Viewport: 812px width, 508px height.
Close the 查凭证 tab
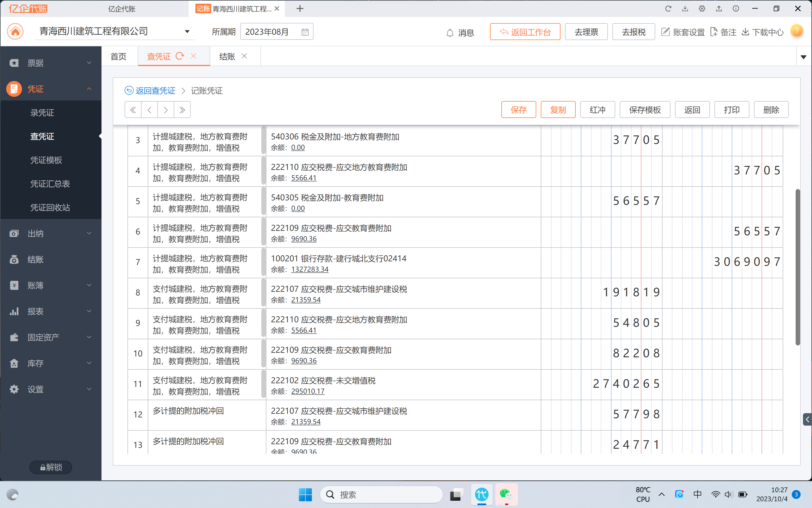coord(194,56)
